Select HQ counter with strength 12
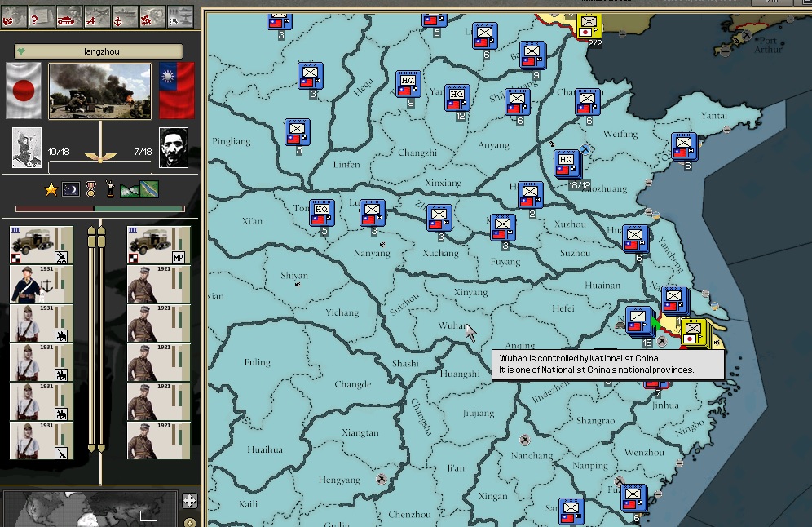The width and height of the screenshot is (812, 527). [x=457, y=97]
